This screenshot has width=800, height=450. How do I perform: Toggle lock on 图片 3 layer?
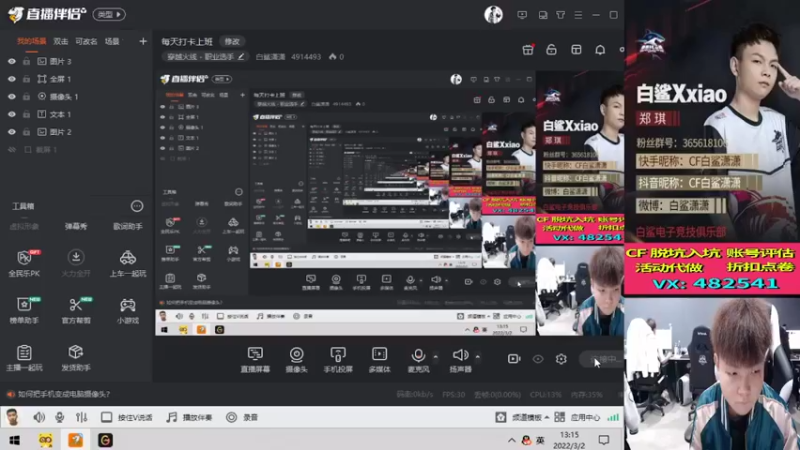click(x=27, y=61)
